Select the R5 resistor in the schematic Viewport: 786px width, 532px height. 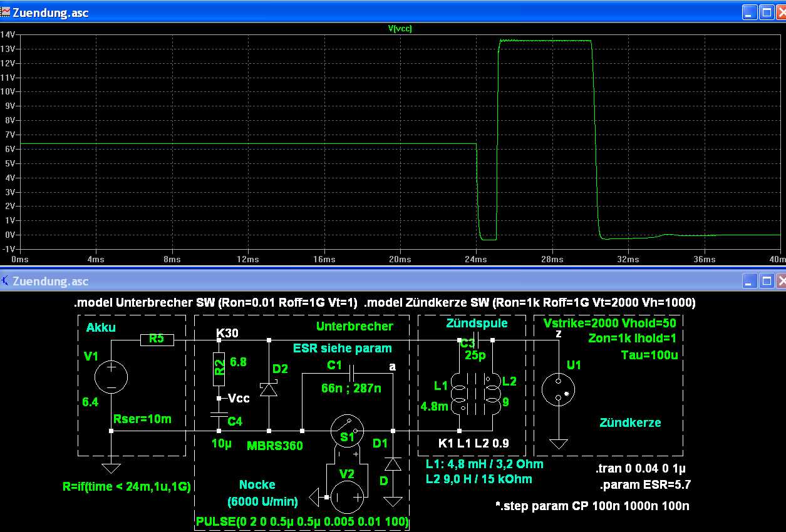click(157, 340)
